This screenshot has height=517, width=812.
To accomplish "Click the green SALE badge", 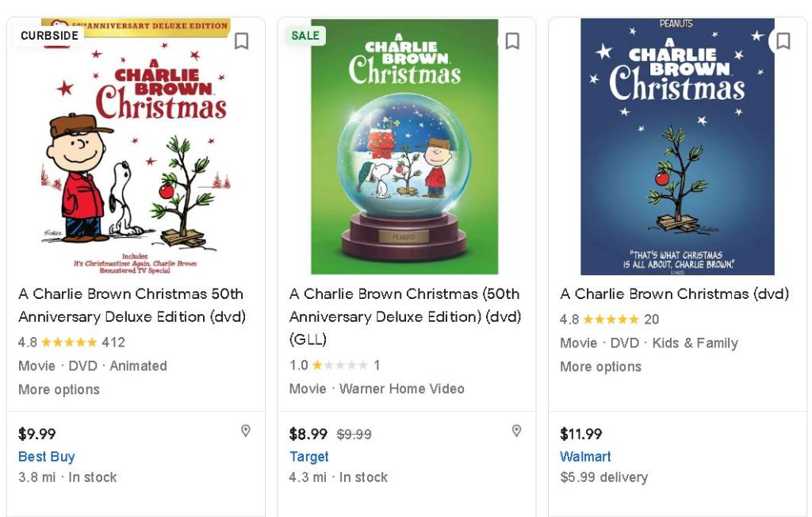I will coord(305,36).
